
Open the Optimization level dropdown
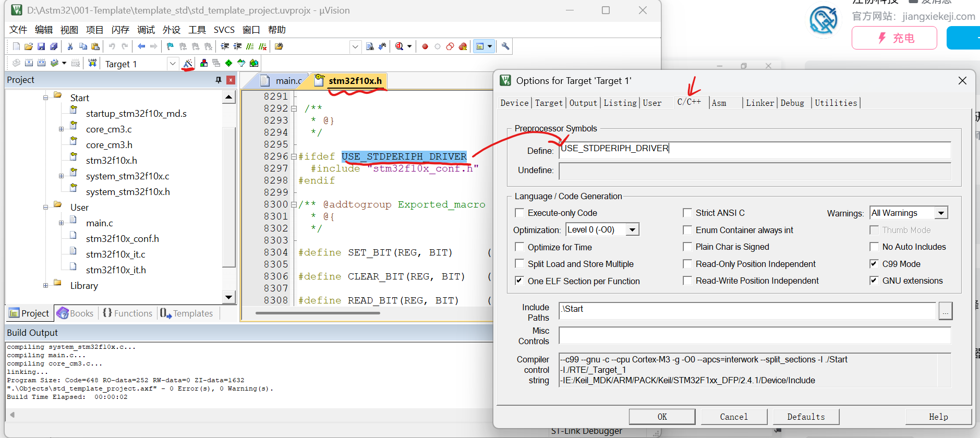pos(632,229)
